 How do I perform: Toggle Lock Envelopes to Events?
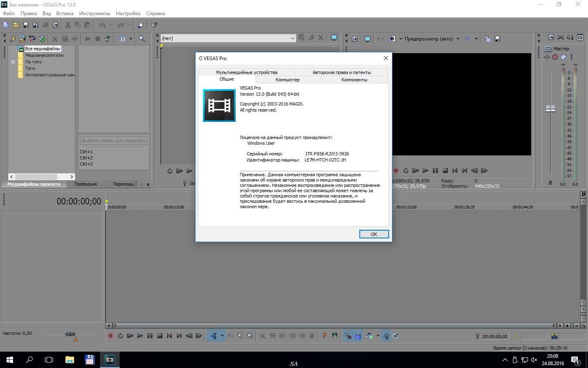386,336
